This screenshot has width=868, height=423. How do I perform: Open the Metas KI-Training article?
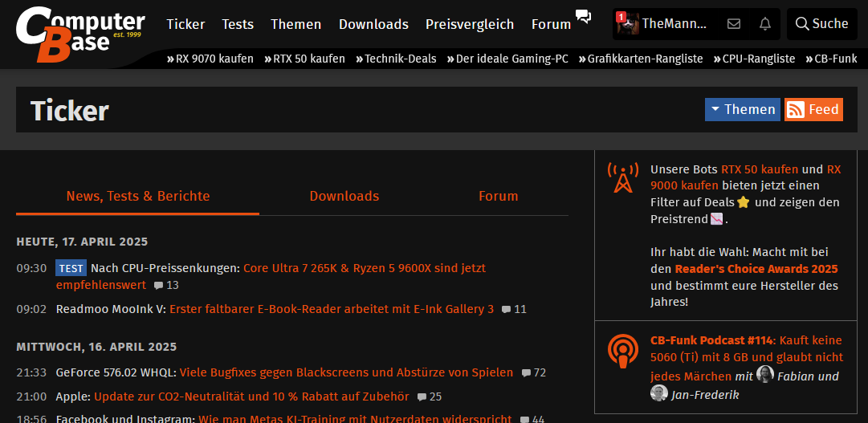355,419
